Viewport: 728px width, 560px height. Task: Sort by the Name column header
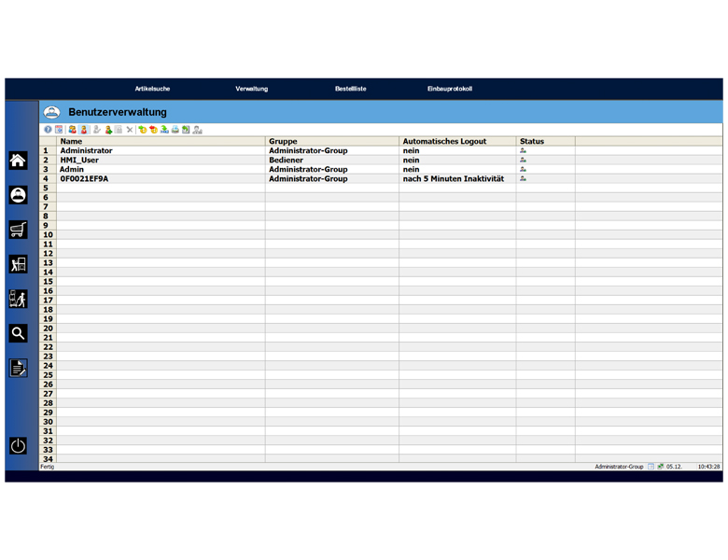pos(71,142)
